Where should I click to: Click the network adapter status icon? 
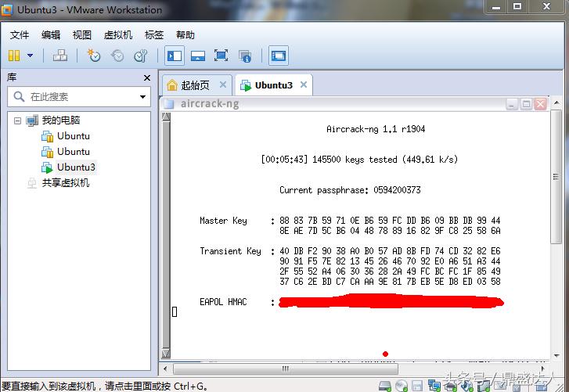(x=434, y=386)
